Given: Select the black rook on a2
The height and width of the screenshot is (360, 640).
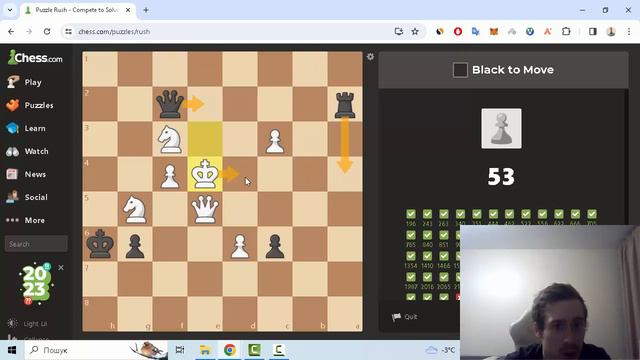Looking at the screenshot, I should [x=345, y=104].
